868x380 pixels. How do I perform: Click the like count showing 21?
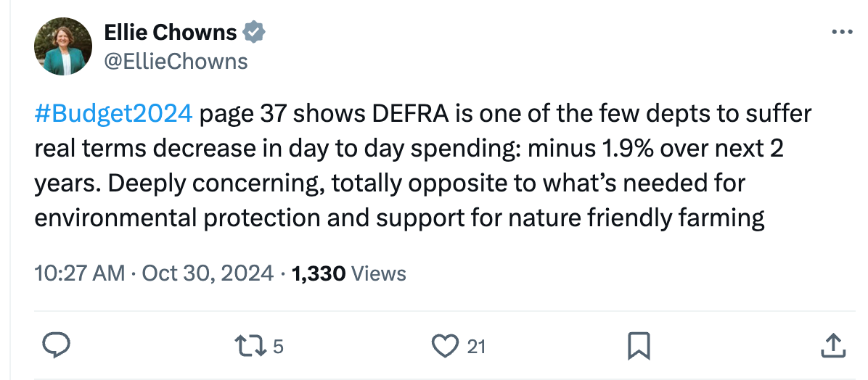(476, 347)
